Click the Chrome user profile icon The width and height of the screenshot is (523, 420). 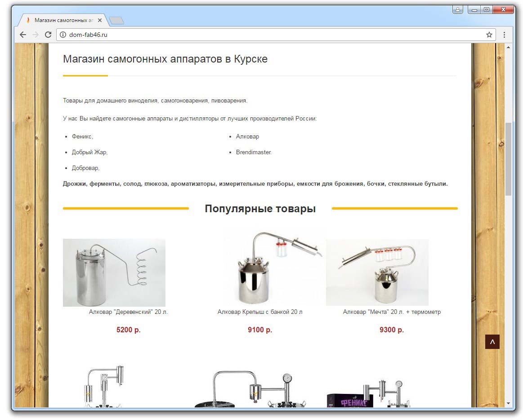[457, 9]
